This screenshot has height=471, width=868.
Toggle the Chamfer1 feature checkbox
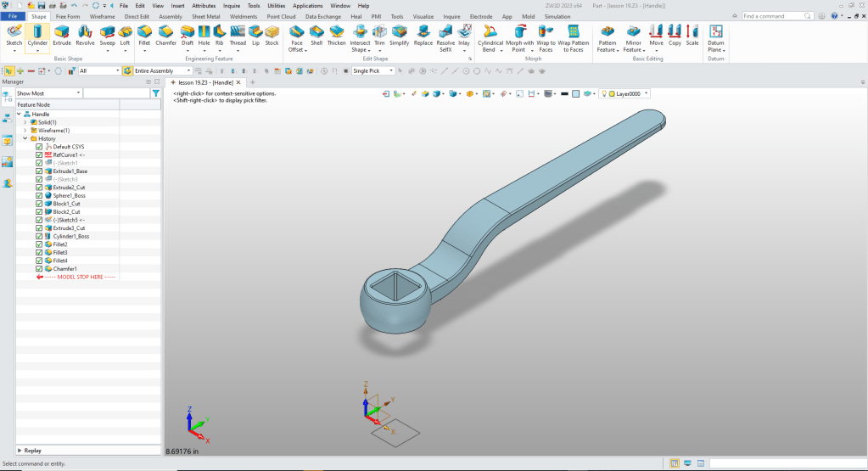tap(39, 268)
